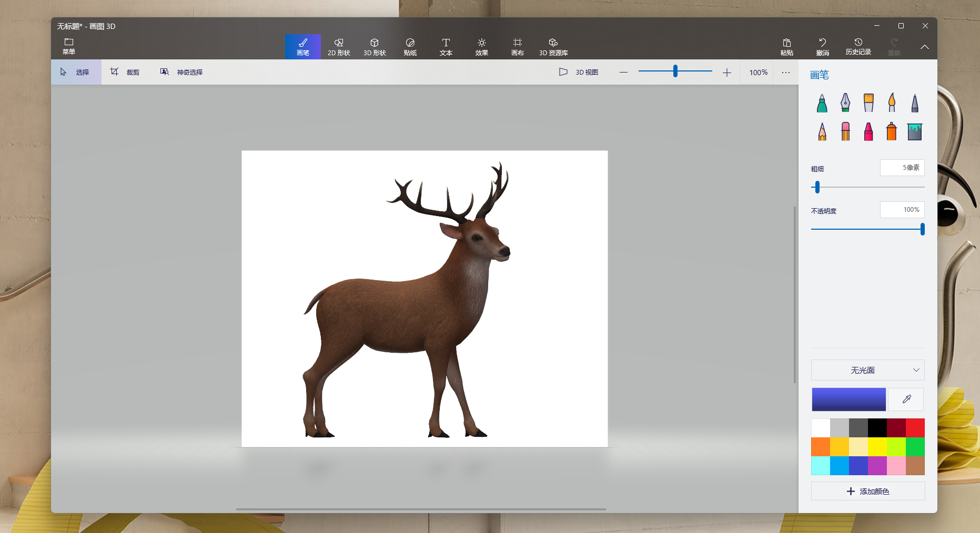Image resolution: width=980 pixels, height=533 pixels.
Task: Select the Oil brush tool
Action: point(868,103)
